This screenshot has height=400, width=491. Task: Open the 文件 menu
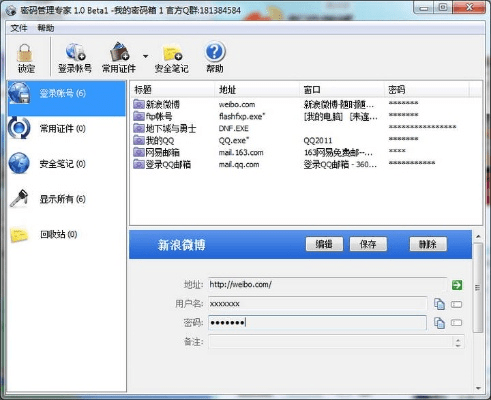click(19, 28)
